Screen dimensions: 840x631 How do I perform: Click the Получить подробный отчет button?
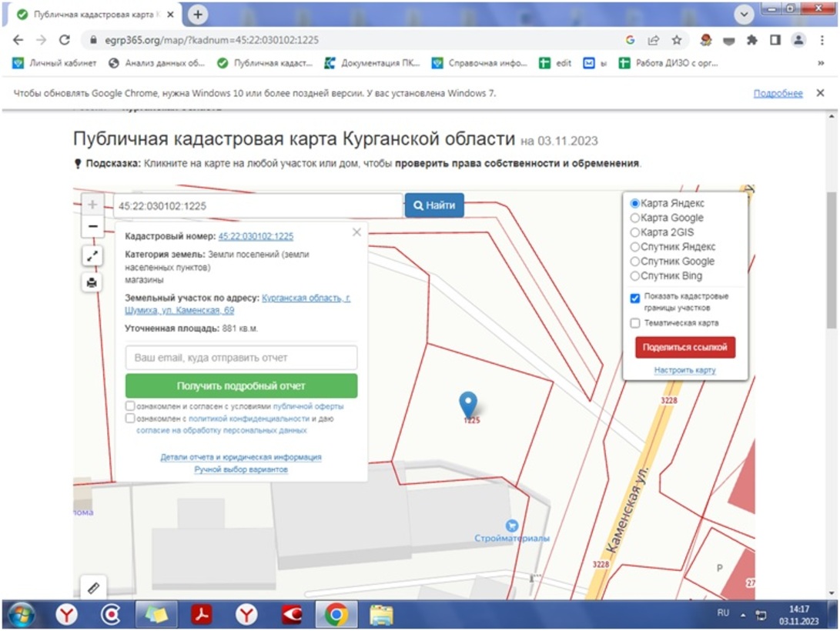point(241,386)
